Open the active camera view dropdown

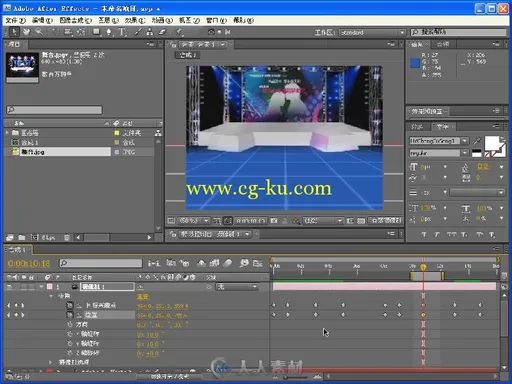386,221
